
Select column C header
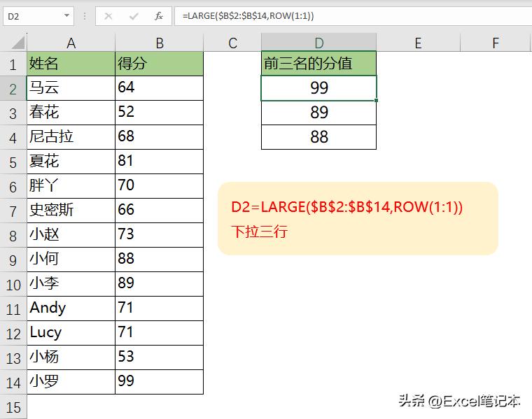232,43
